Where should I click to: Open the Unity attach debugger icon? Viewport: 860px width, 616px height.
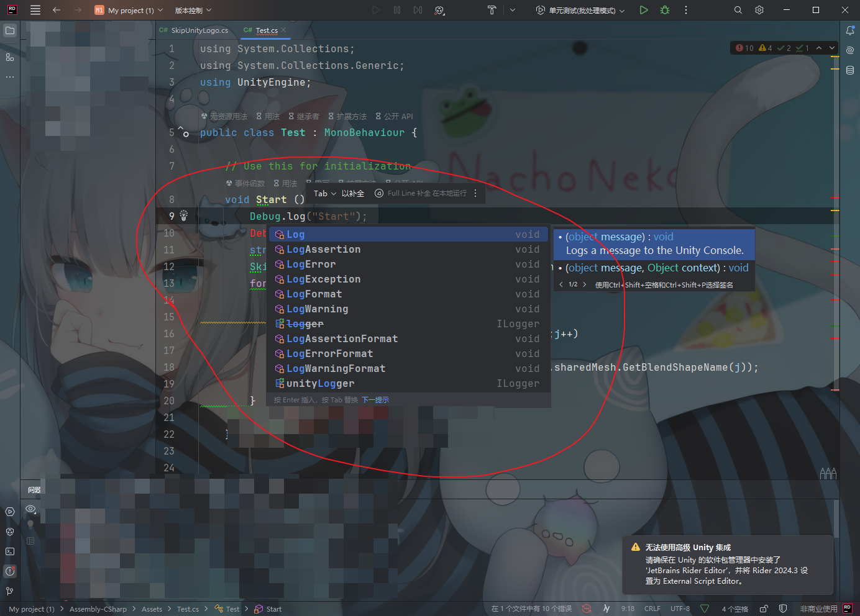[439, 10]
